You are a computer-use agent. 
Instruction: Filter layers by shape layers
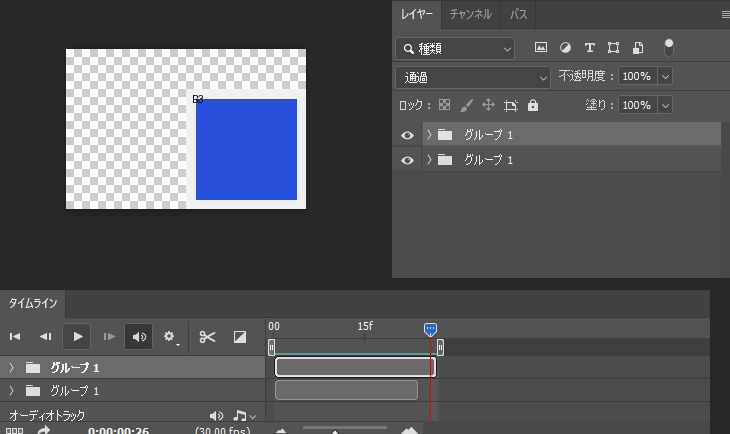613,47
